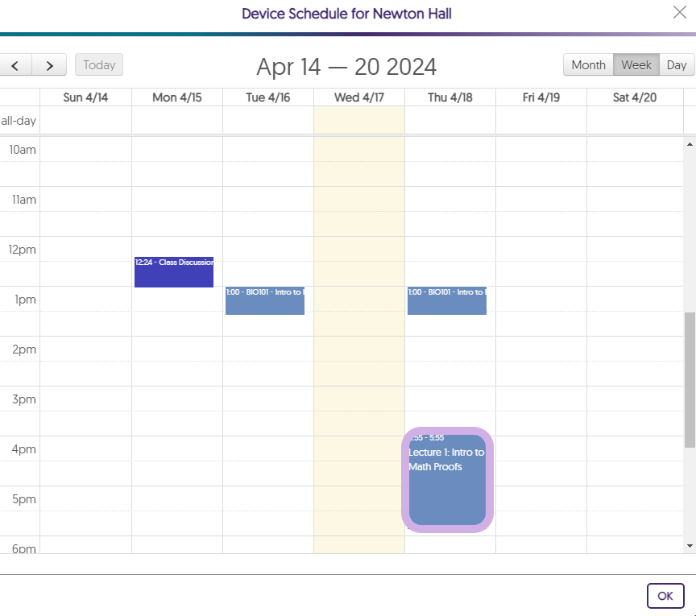Click the Today button
The image size is (696, 616).
[99, 65]
